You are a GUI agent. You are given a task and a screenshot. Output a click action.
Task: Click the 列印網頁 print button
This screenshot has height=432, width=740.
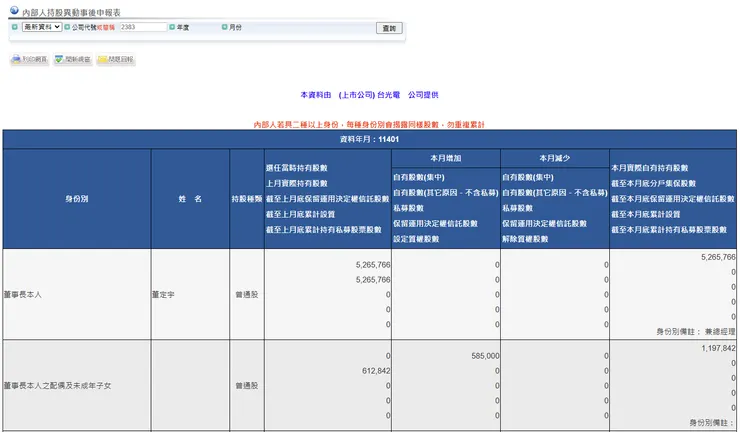(29, 59)
